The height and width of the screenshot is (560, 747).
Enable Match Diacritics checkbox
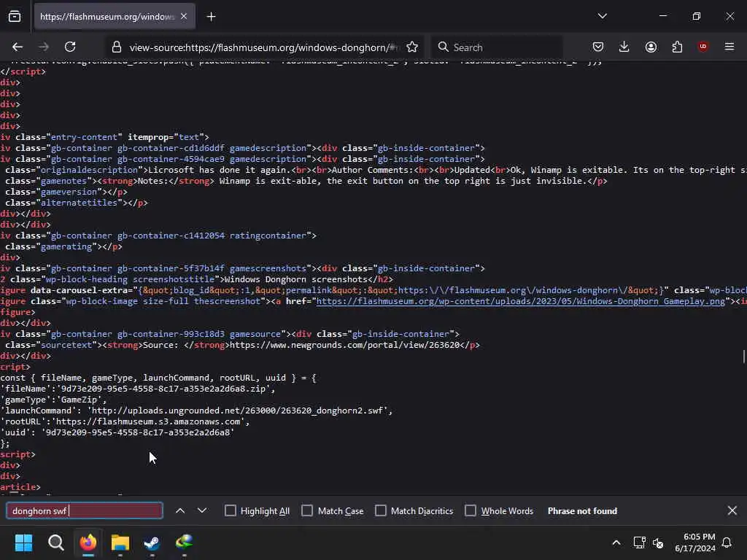tap(381, 510)
